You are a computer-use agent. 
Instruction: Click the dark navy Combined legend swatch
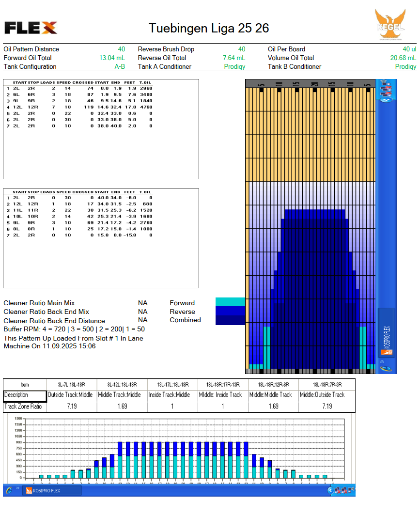[230, 320]
